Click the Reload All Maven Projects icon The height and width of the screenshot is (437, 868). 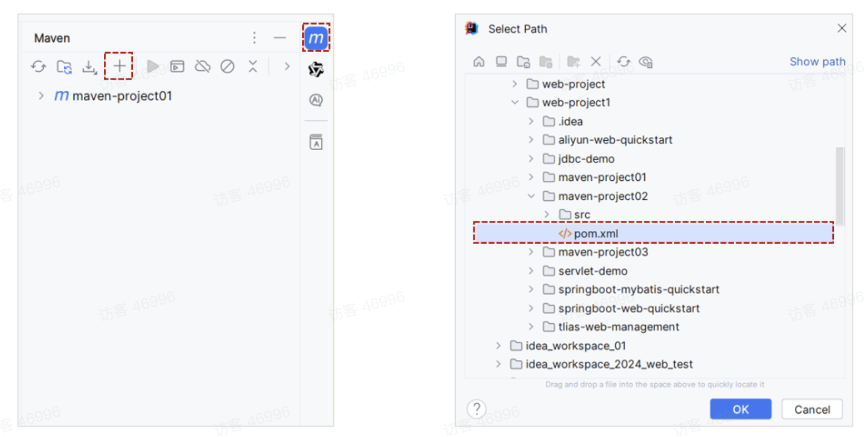(38, 66)
